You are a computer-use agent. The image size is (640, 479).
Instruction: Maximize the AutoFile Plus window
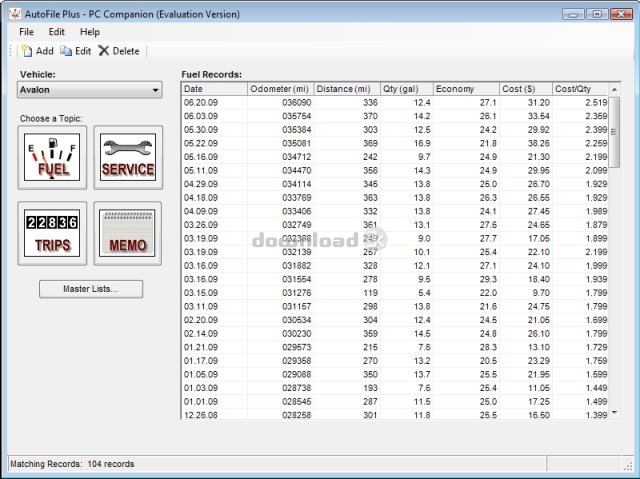(x=597, y=14)
